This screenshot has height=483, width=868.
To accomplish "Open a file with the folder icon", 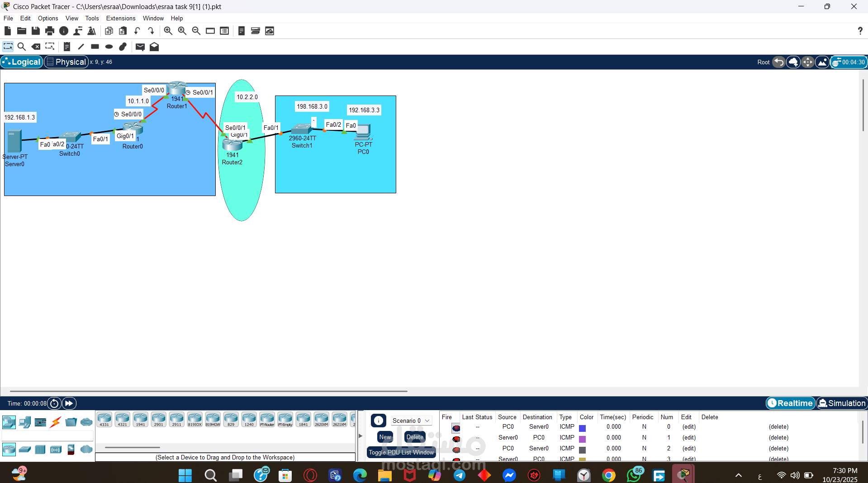I will point(22,31).
